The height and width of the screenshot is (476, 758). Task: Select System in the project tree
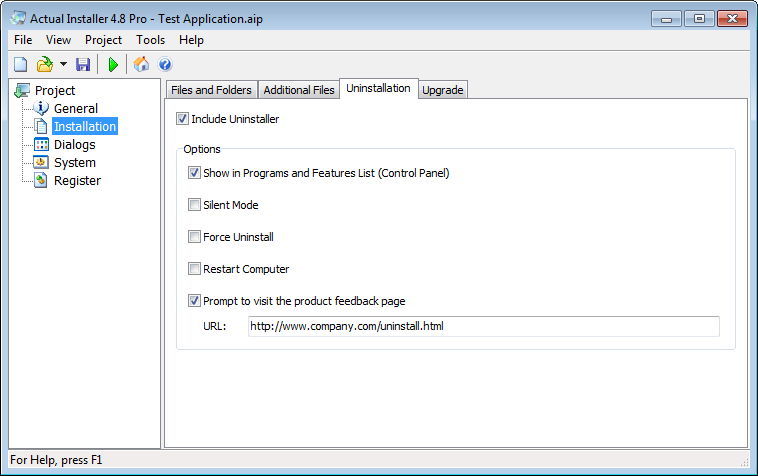[74, 162]
